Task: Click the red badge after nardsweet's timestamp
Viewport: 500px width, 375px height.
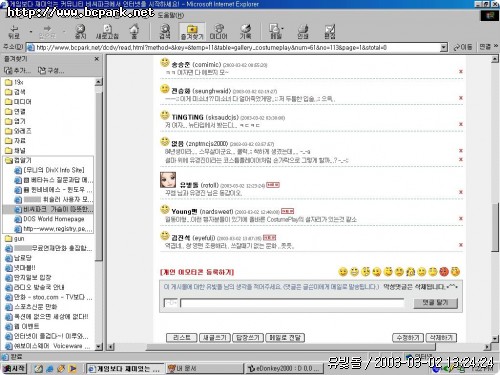Action: coord(287,211)
